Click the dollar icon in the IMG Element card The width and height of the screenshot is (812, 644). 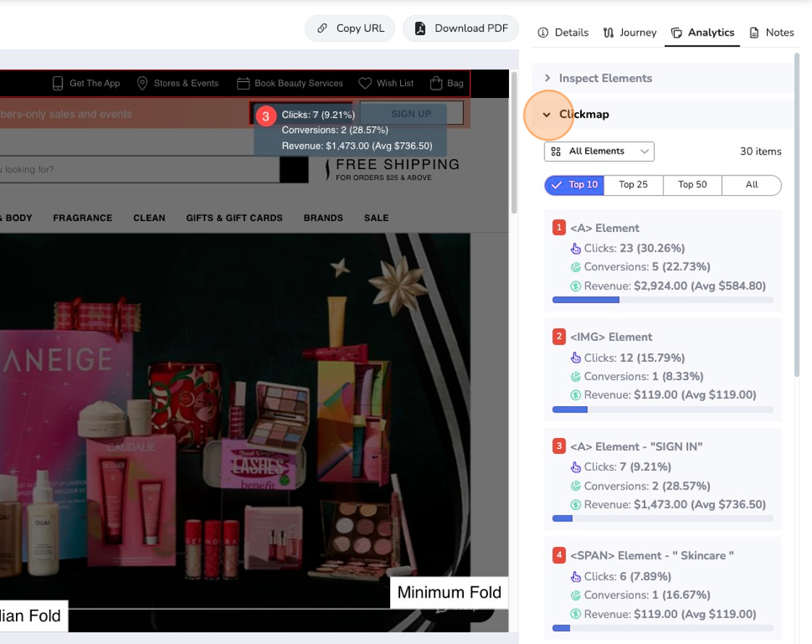[x=576, y=395]
